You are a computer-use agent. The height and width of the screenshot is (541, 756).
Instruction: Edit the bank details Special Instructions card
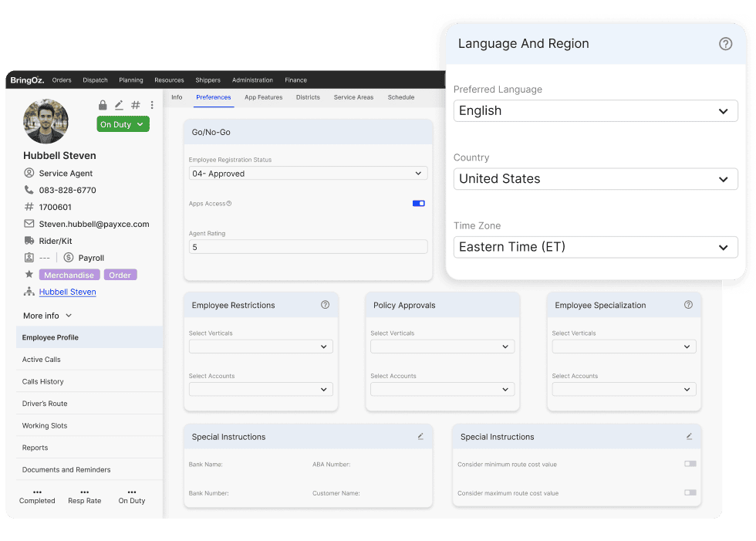click(420, 436)
